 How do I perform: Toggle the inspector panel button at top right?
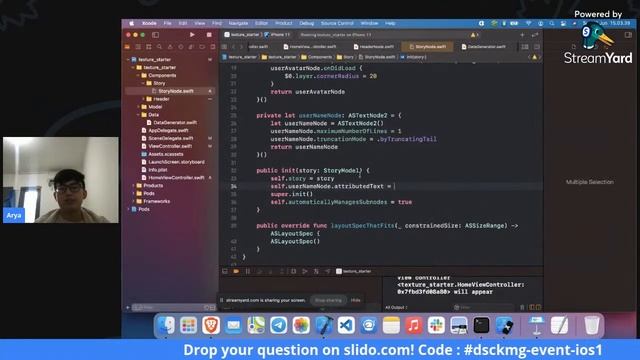click(x=628, y=35)
